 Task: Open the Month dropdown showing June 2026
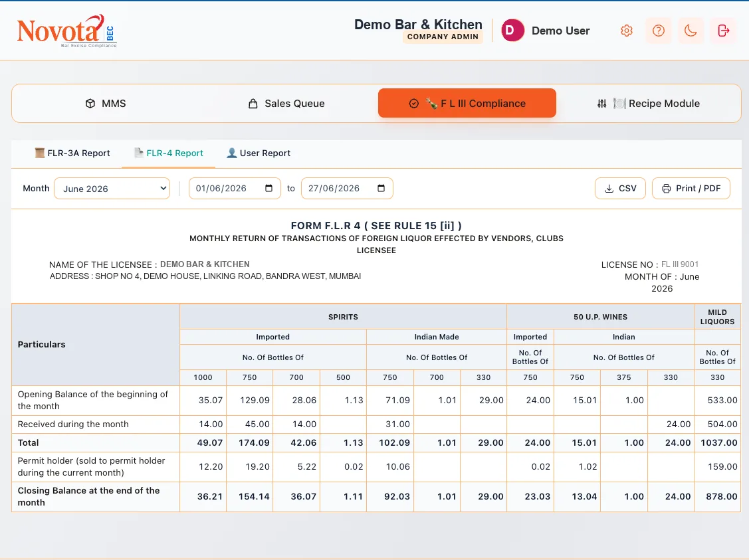(112, 189)
